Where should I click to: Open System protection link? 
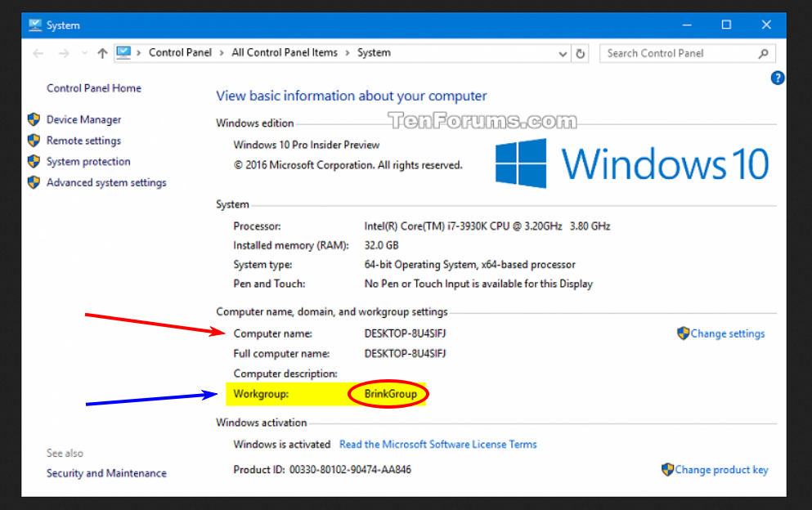(88, 162)
